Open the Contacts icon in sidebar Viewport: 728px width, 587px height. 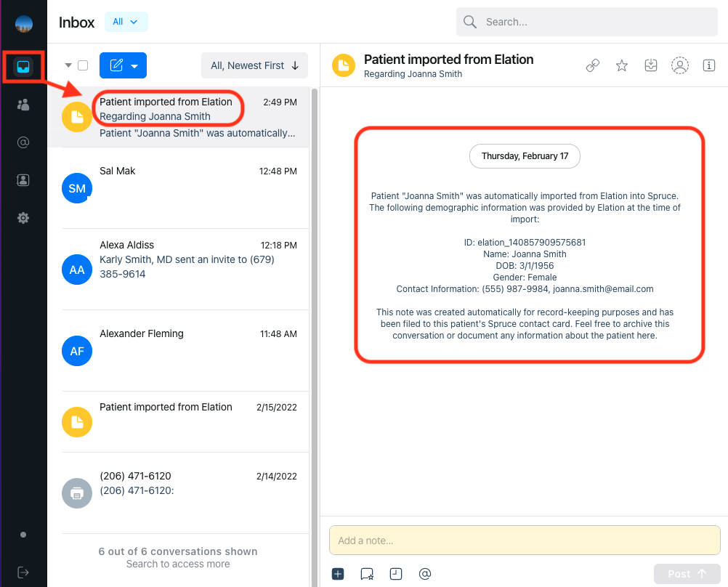pos(23,180)
